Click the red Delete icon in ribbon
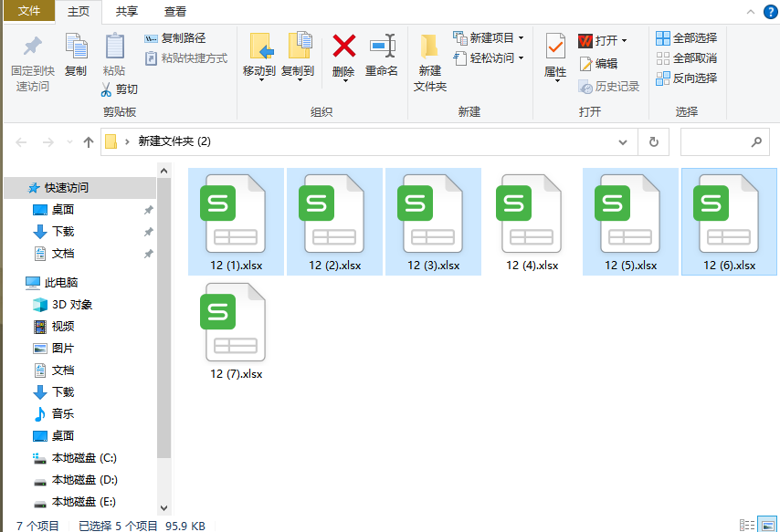 coord(343,47)
